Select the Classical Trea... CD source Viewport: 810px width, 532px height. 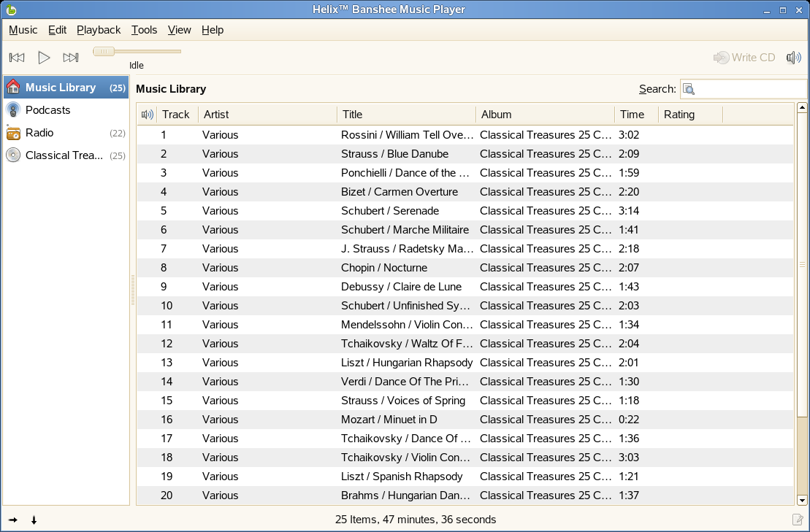[x=66, y=155]
